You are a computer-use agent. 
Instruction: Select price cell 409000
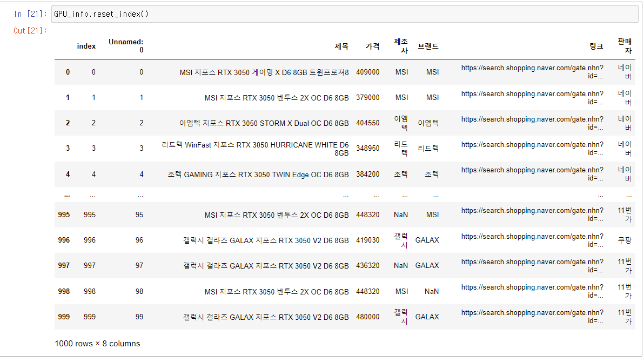[x=367, y=72]
